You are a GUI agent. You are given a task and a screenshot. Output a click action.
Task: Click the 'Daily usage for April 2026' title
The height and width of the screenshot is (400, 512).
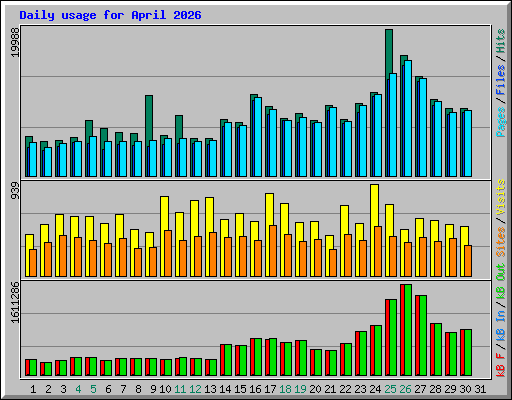pos(110,15)
